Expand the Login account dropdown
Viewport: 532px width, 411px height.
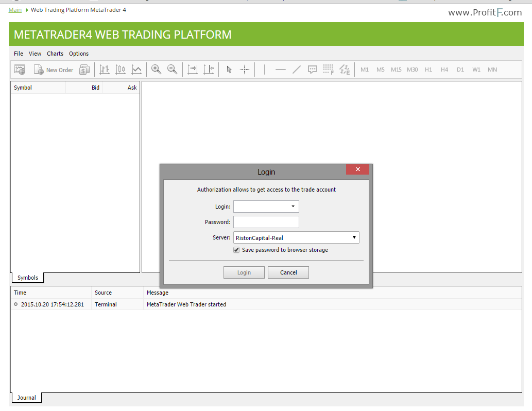293,207
